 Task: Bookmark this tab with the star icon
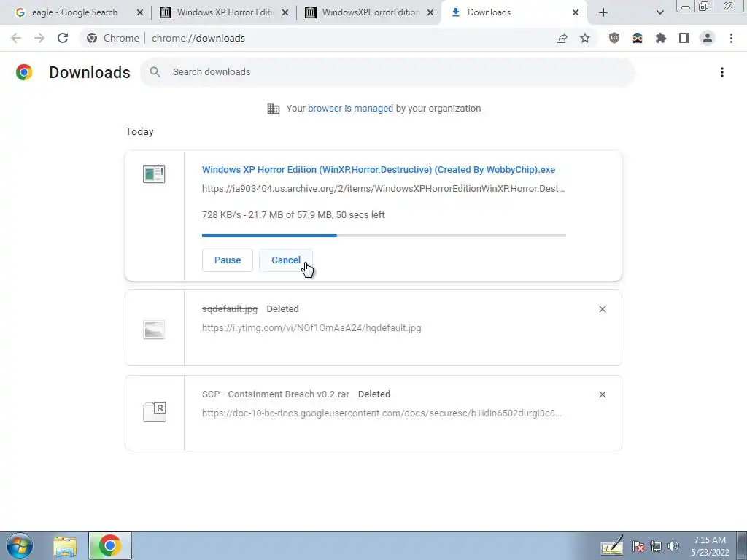tap(585, 38)
